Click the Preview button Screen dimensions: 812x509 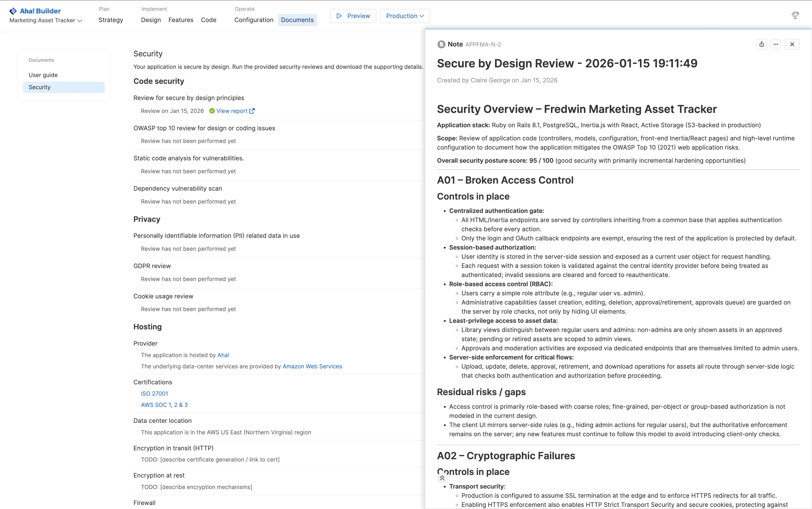point(353,16)
